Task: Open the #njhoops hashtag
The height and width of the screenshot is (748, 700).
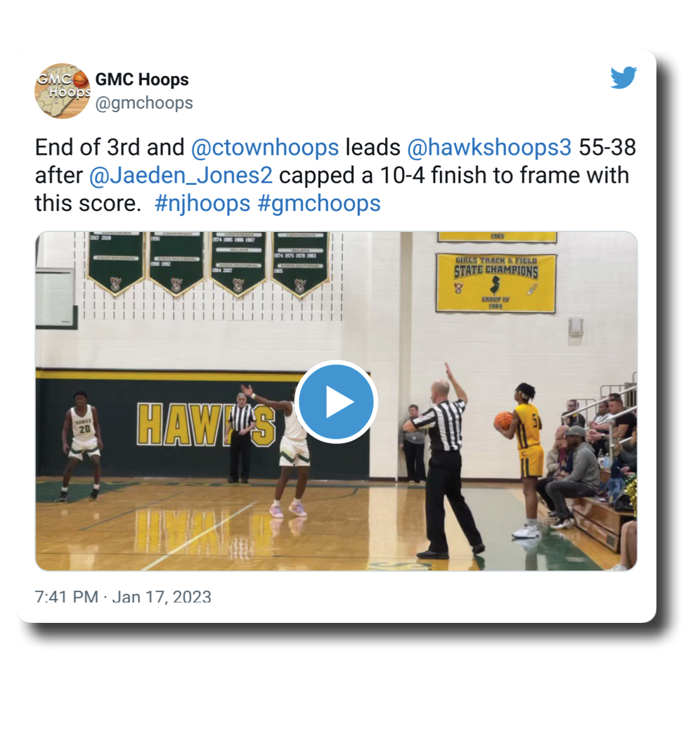Action: (202, 203)
